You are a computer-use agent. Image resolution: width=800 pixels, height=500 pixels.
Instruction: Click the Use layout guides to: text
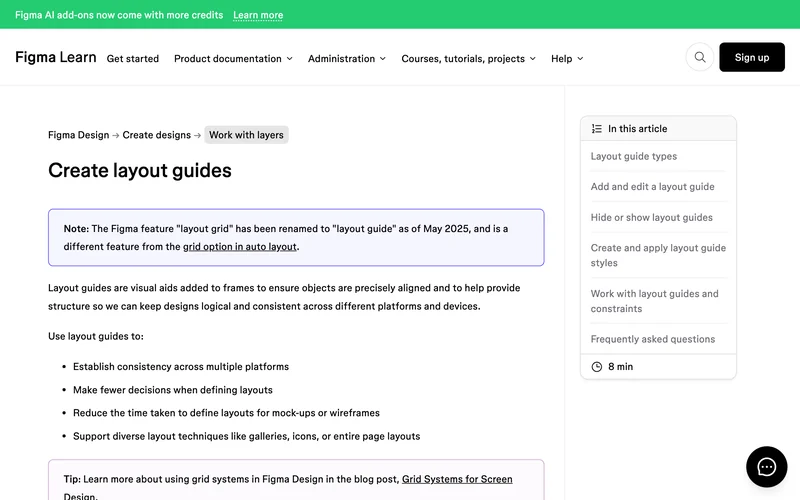pos(96,337)
